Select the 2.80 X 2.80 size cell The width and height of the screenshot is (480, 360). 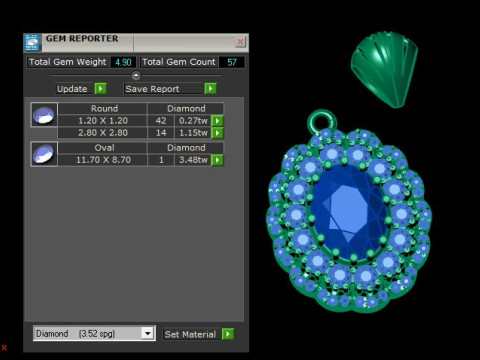[x=103, y=133]
